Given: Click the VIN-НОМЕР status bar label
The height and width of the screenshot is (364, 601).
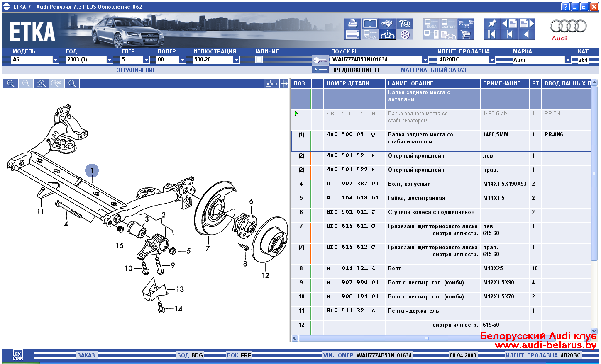Looking at the screenshot, I should 338,355.
